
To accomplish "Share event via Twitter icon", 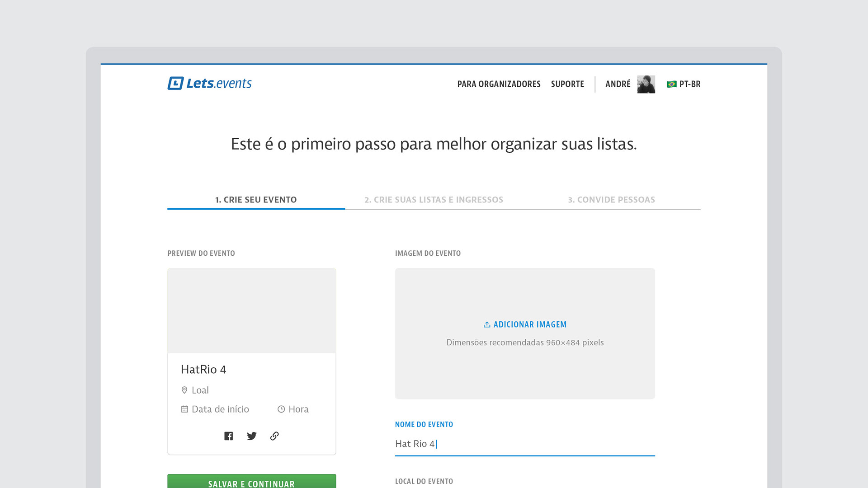I will [x=252, y=436].
